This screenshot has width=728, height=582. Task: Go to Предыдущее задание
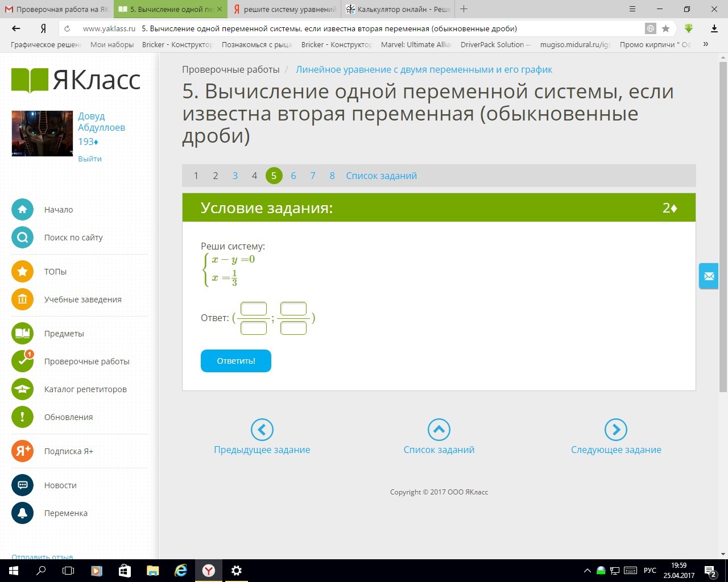262,438
